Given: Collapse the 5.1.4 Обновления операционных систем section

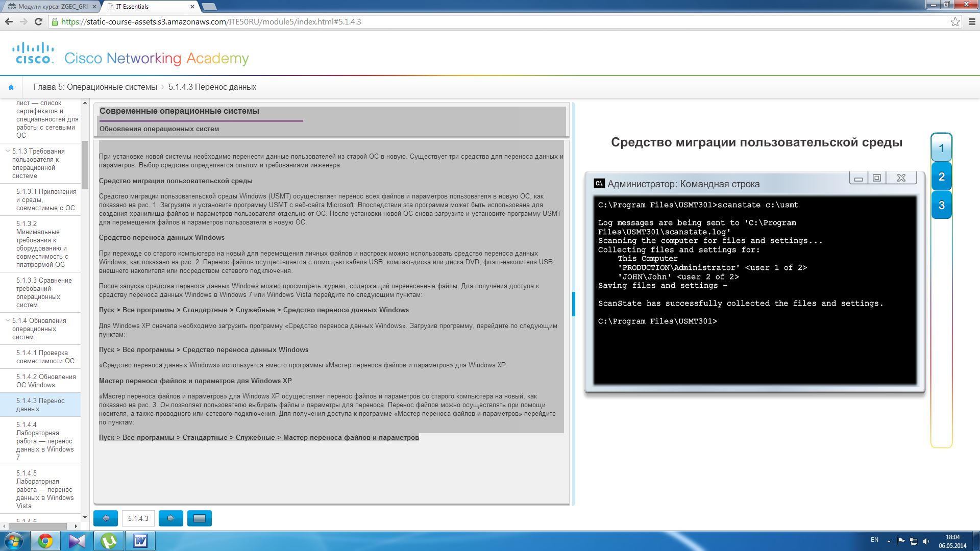Looking at the screenshot, I should pos(8,320).
